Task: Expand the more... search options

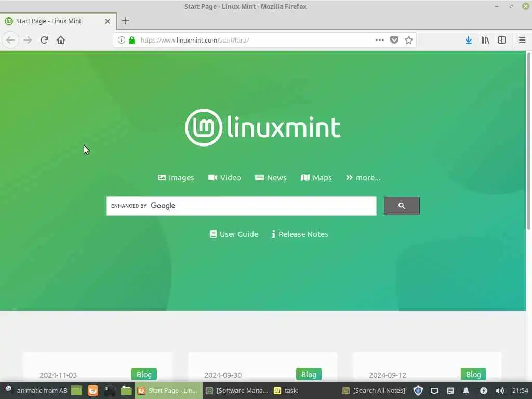Action: click(363, 178)
